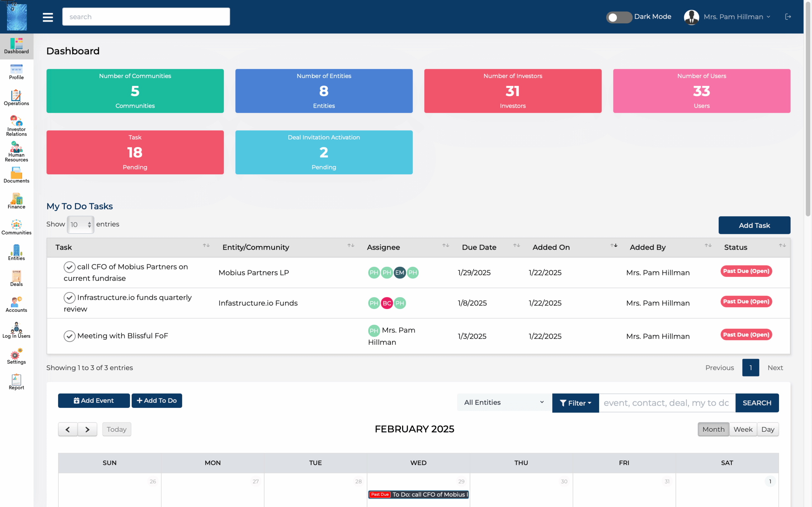Open the Deals sidebar icon
Image resolution: width=812 pixels, height=507 pixels.
(16, 278)
